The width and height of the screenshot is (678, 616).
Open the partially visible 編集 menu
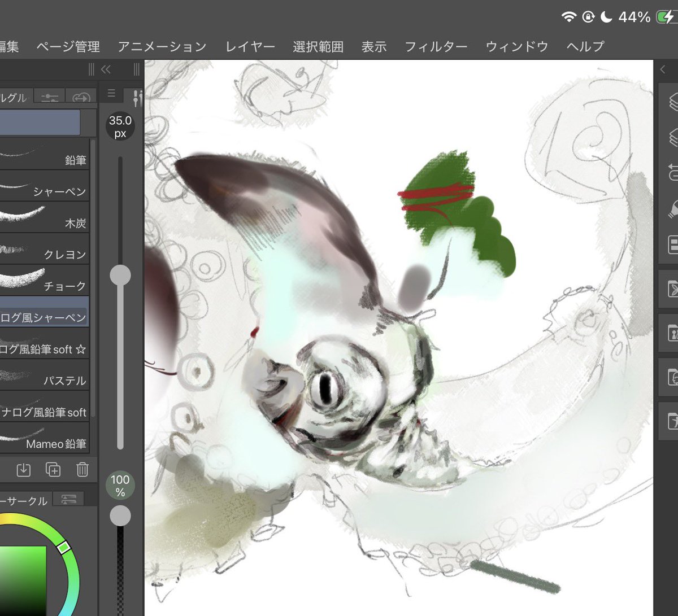9,46
